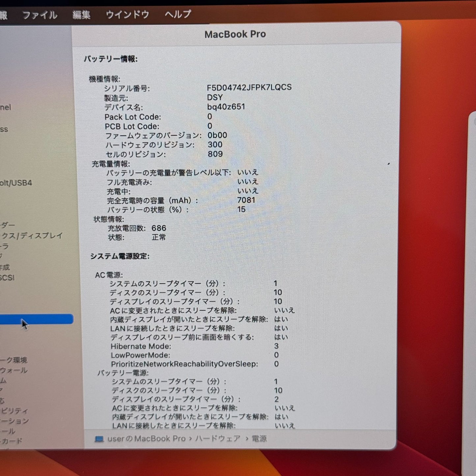
Task: Select sidebar item ending with クス/ディスプレイ
Action: [x=32, y=236]
